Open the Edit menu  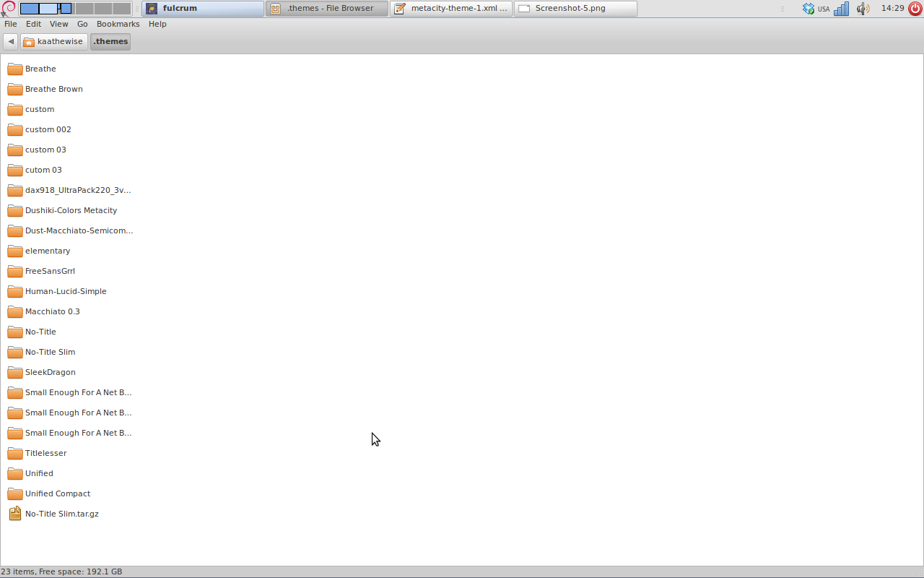click(x=33, y=24)
